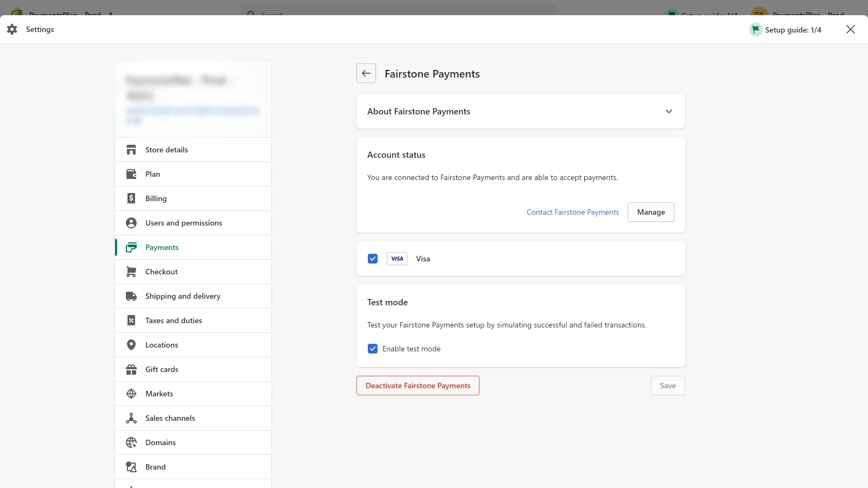Click the Plan wallet icon
The image size is (868, 488).
coord(131,174)
